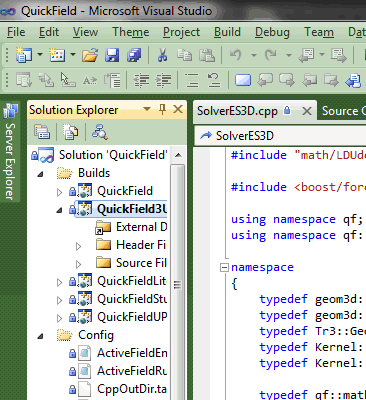Expand the QuickFieldStu project node

(x=59, y=300)
